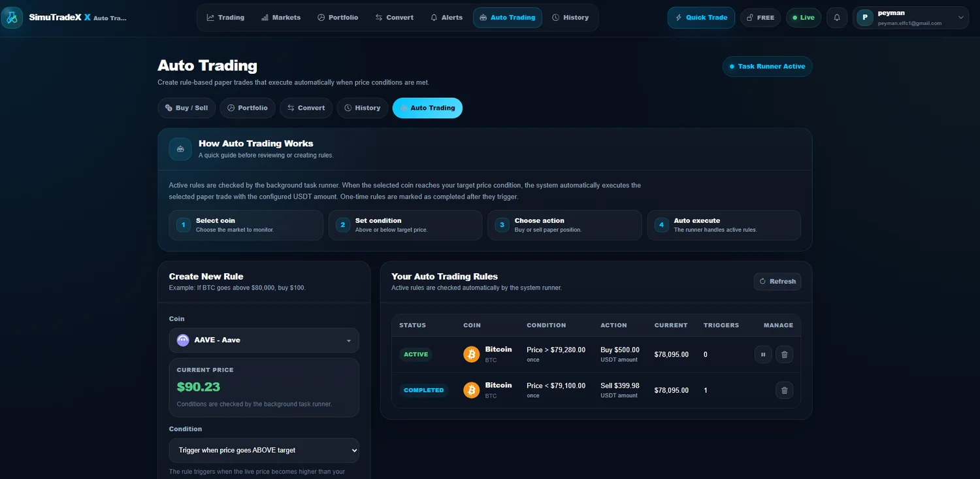Open the Alerts nav tab
The width and height of the screenshot is (980, 479).
(447, 18)
